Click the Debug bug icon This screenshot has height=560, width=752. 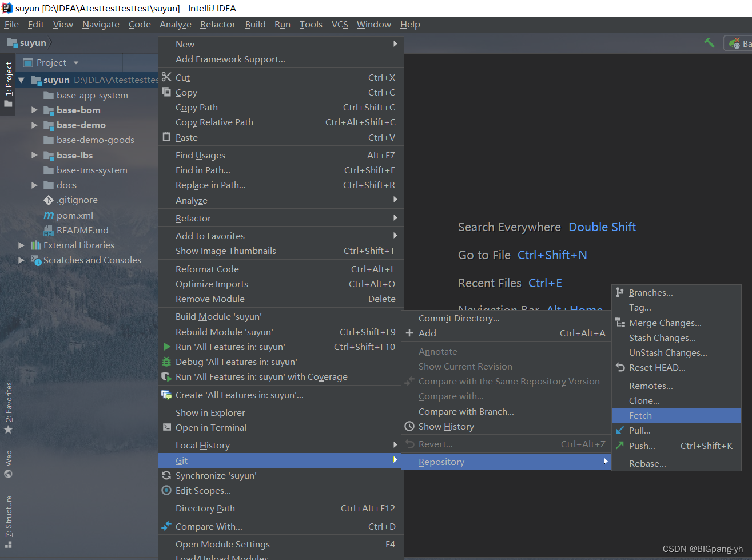pyautogui.click(x=166, y=362)
